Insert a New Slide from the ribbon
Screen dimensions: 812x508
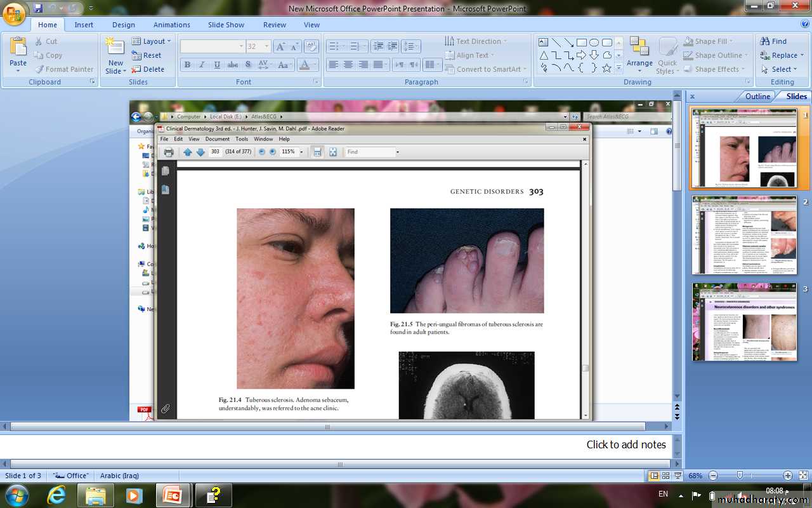115,50
